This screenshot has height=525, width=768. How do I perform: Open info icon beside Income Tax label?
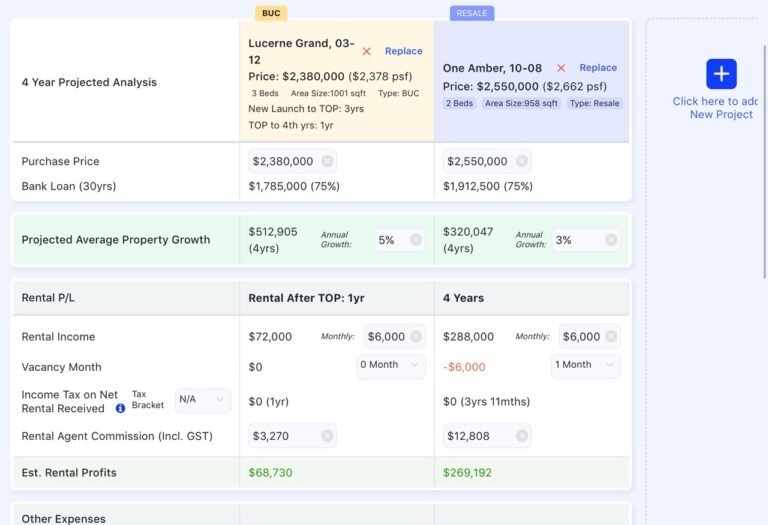120,408
